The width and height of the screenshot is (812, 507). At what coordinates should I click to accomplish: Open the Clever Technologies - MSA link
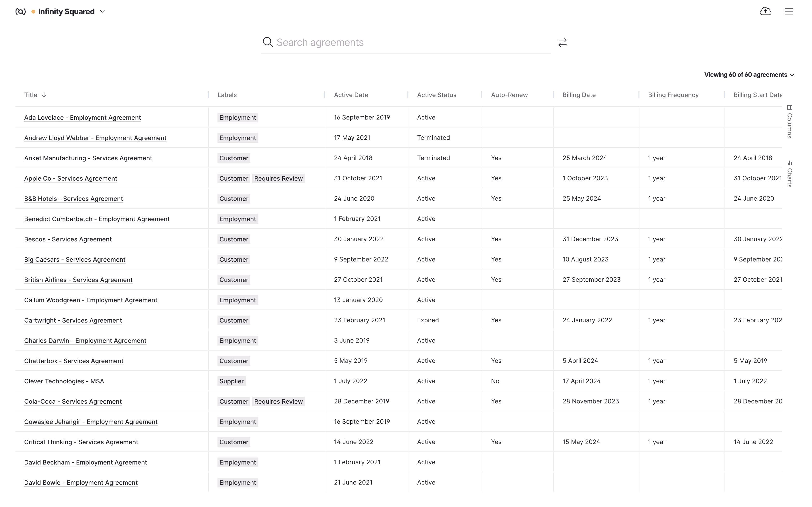click(x=64, y=381)
